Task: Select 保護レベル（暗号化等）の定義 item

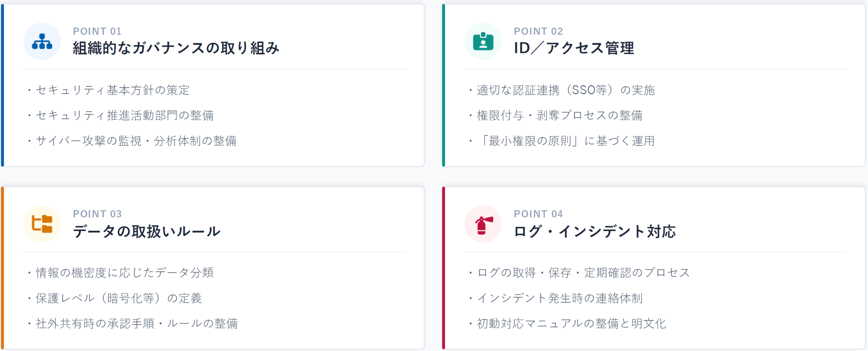Action: click(x=119, y=298)
